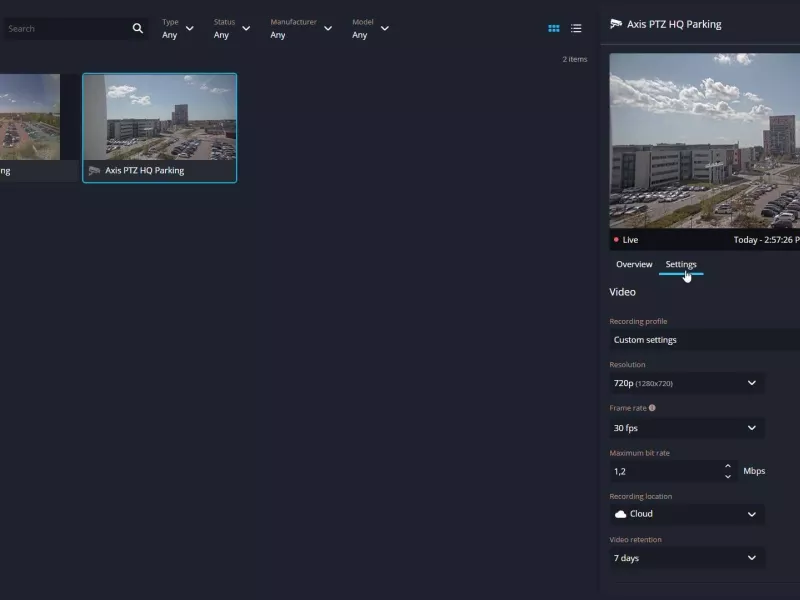The width and height of the screenshot is (800, 600).
Task: Click the cloud icon in Recording location
Action: (620, 514)
